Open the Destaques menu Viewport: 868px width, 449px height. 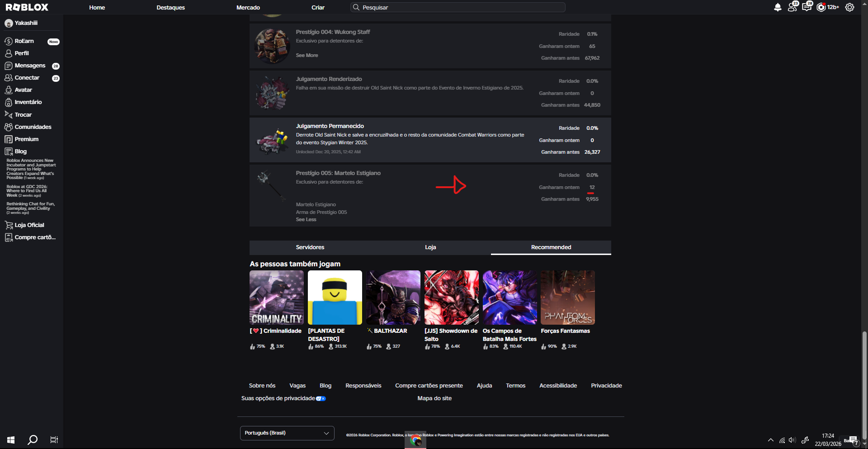[x=170, y=7]
